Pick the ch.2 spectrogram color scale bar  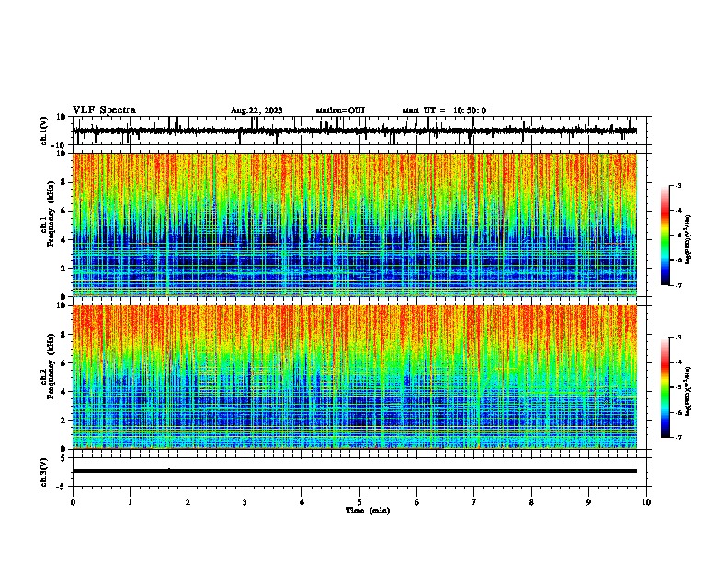(665, 387)
